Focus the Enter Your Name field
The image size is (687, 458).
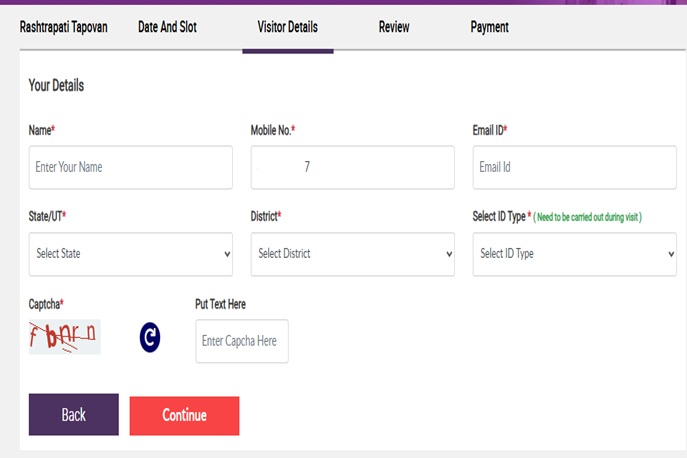(131, 167)
